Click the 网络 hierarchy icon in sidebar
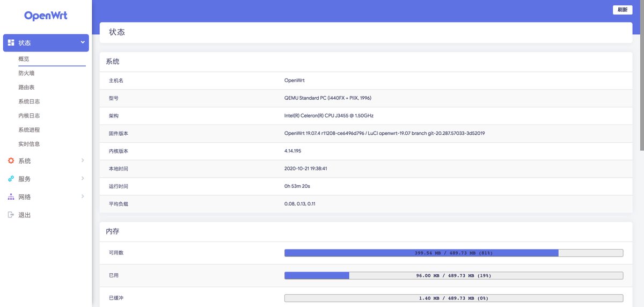The height and width of the screenshot is (307, 644). click(11, 197)
